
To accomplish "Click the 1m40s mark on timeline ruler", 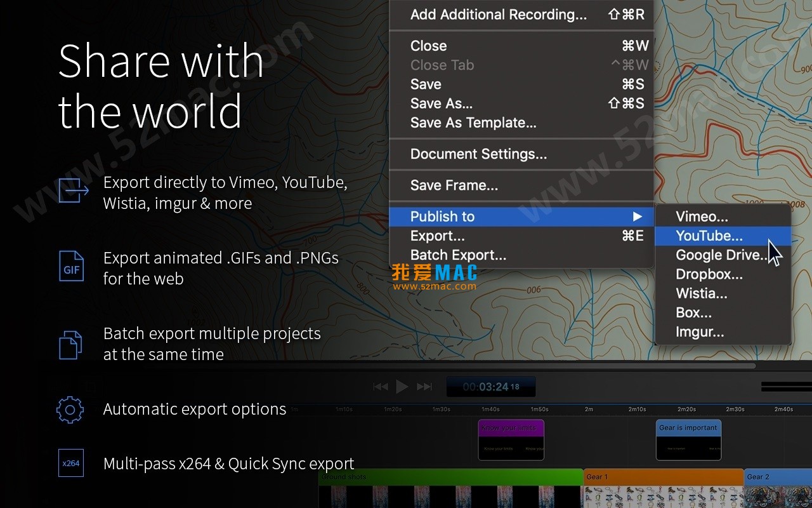I will click(490, 410).
